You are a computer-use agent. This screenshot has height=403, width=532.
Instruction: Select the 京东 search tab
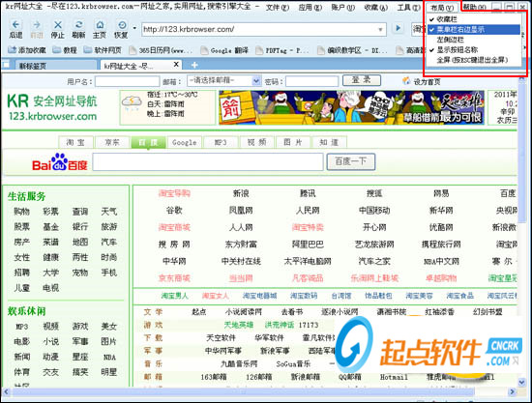112,142
